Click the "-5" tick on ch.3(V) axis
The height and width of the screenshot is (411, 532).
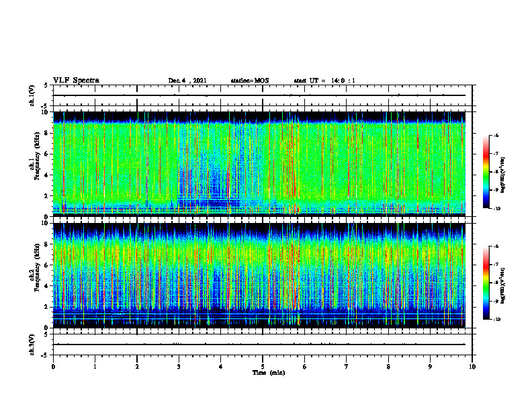coord(45,355)
